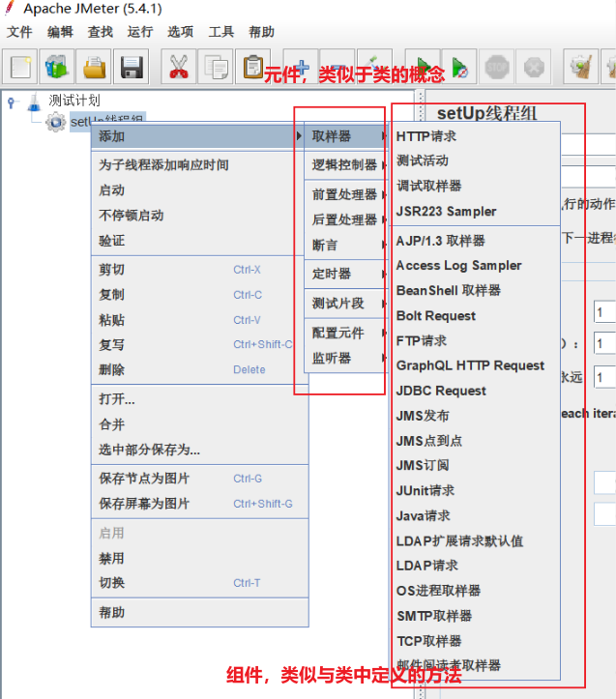The width and height of the screenshot is (616, 699).
Task: Toggle the test plan tree expander
Action: [x=12, y=103]
